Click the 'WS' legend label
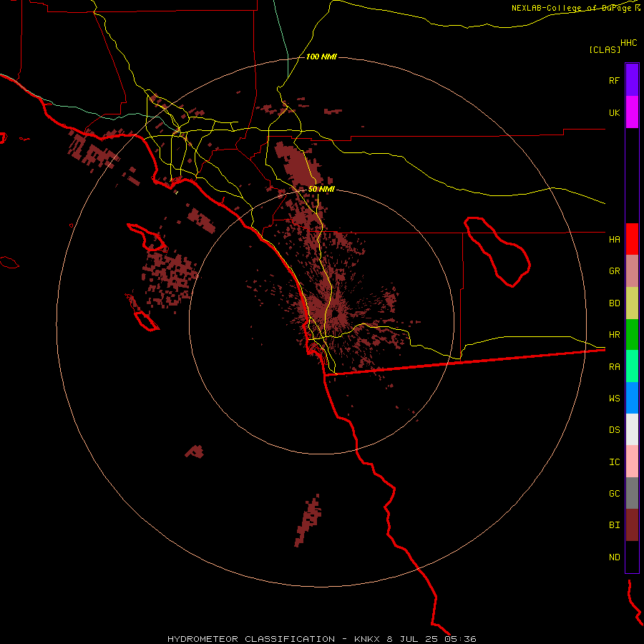This screenshot has width=644, height=644. 614,398
